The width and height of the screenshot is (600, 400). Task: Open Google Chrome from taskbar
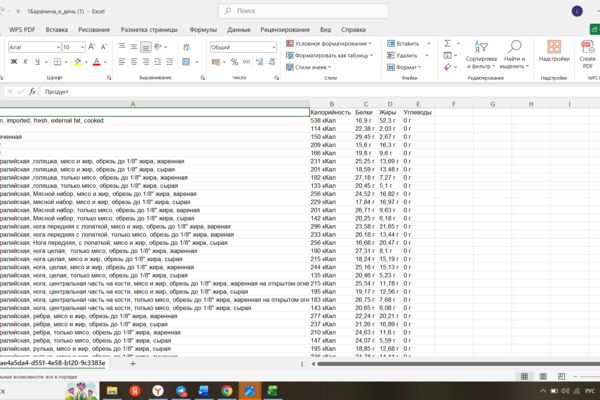pos(227,391)
